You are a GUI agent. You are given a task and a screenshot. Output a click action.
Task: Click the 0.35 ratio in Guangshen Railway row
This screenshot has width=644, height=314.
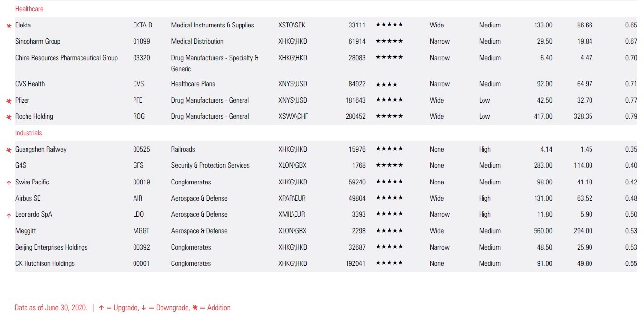pos(631,149)
